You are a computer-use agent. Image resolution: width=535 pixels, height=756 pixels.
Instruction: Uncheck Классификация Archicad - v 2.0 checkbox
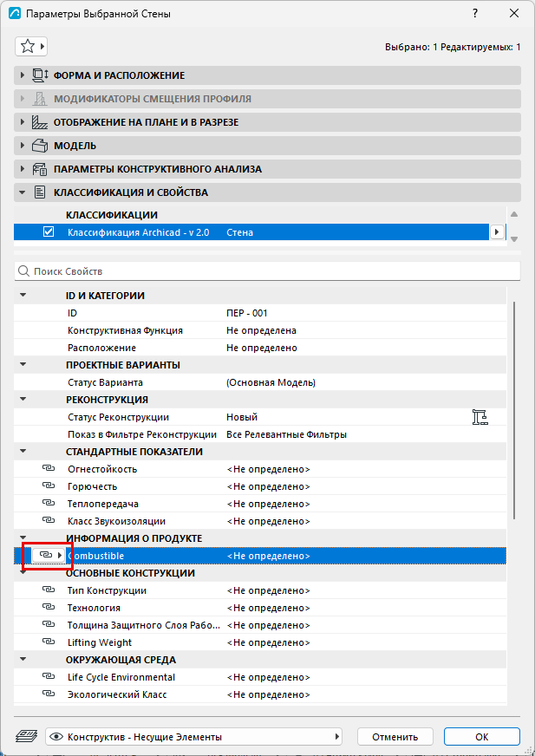pos(49,231)
